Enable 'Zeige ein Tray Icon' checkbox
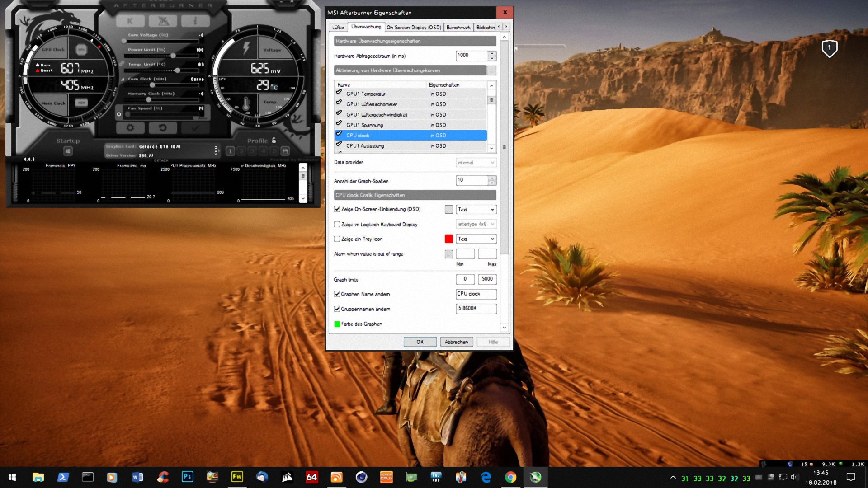 [x=337, y=239]
